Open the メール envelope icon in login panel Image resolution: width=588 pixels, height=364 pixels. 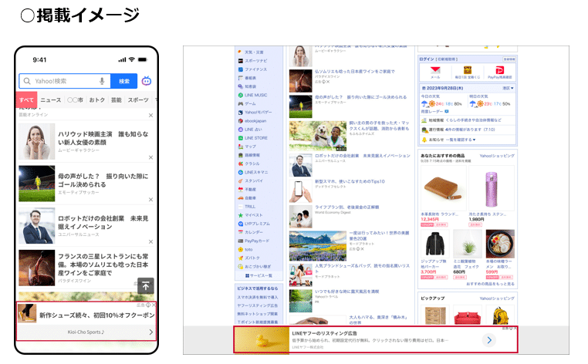coord(435,72)
